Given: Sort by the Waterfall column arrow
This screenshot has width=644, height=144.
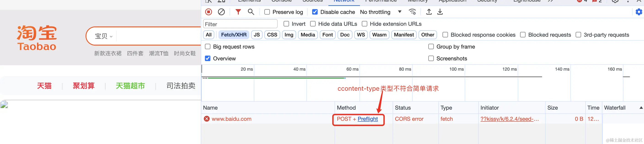Looking at the screenshot, I should pos(641,108).
